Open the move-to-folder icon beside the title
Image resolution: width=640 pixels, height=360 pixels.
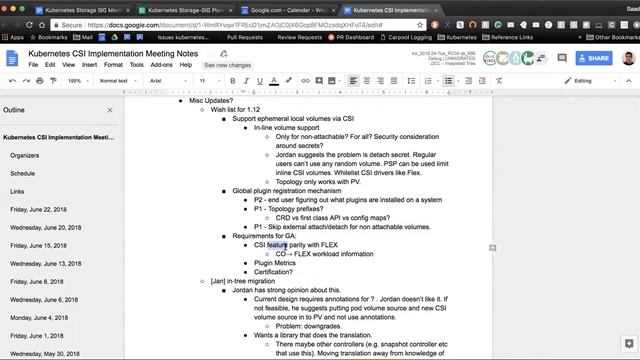(x=223, y=53)
